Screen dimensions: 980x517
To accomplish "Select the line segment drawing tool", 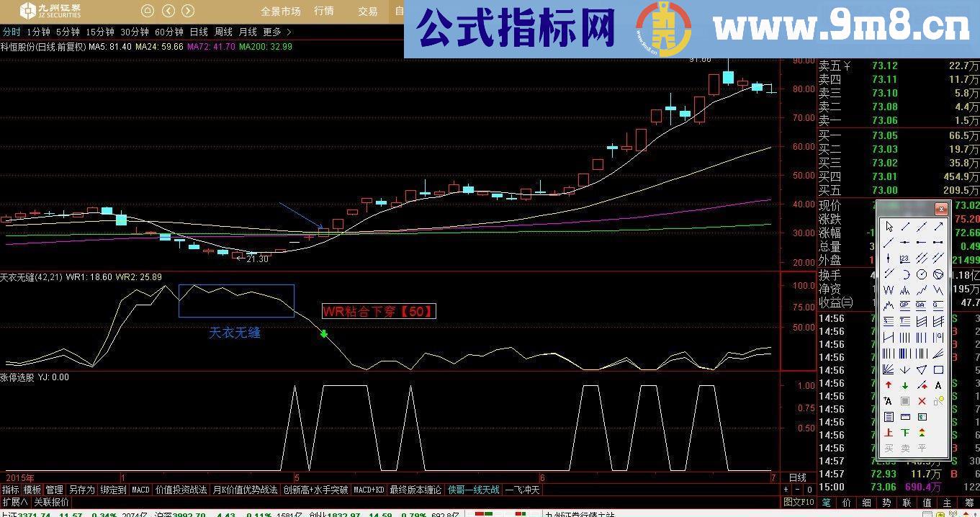I will point(905,225).
